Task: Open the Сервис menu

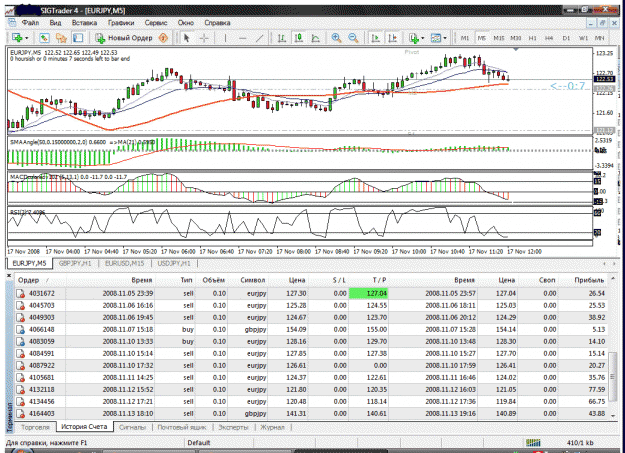Action: point(156,23)
